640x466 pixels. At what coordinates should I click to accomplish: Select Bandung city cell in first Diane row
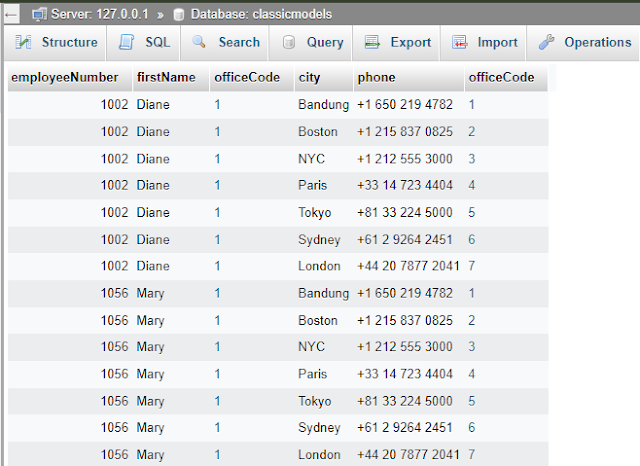click(x=323, y=104)
